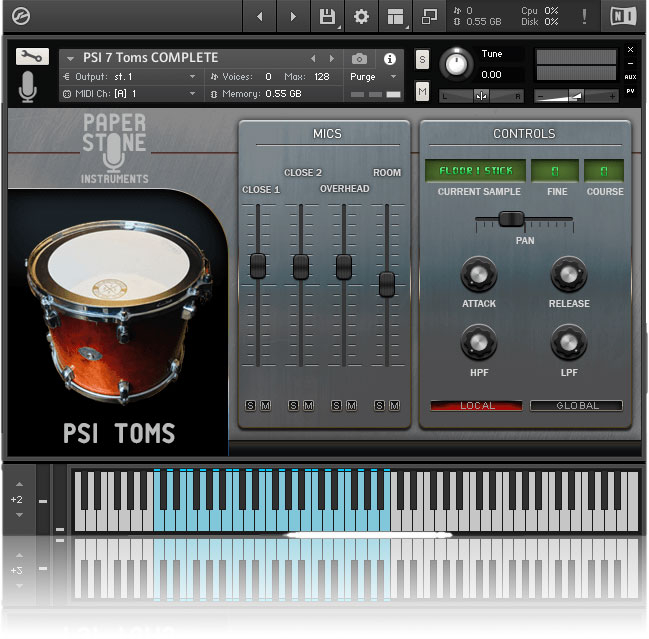Expand the Output st.1 dropdown
649x639 pixels.
[x=192, y=77]
